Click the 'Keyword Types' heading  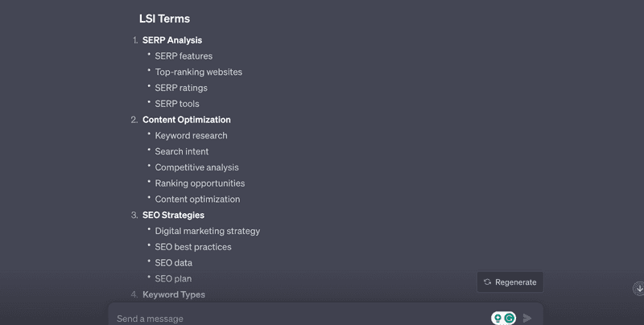pyautogui.click(x=174, y=294)
